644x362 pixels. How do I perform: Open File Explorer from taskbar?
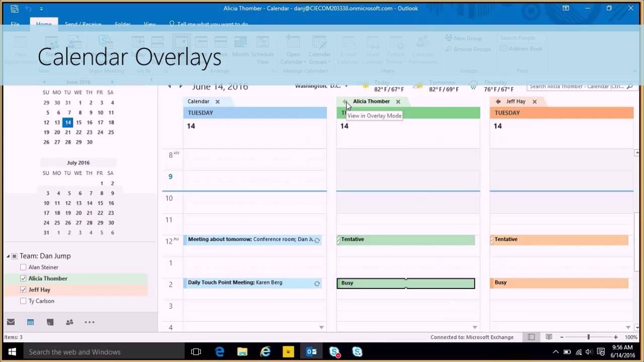click(243, 352)
